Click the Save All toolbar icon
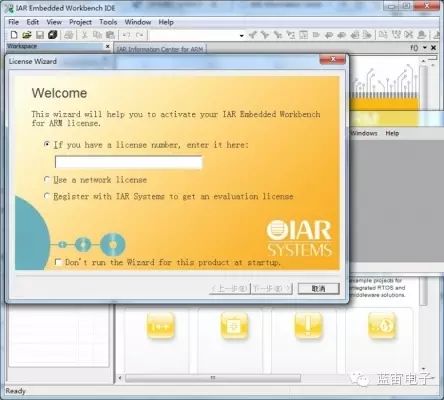Viewport: 444px width, 400px height. coord(53,35)
